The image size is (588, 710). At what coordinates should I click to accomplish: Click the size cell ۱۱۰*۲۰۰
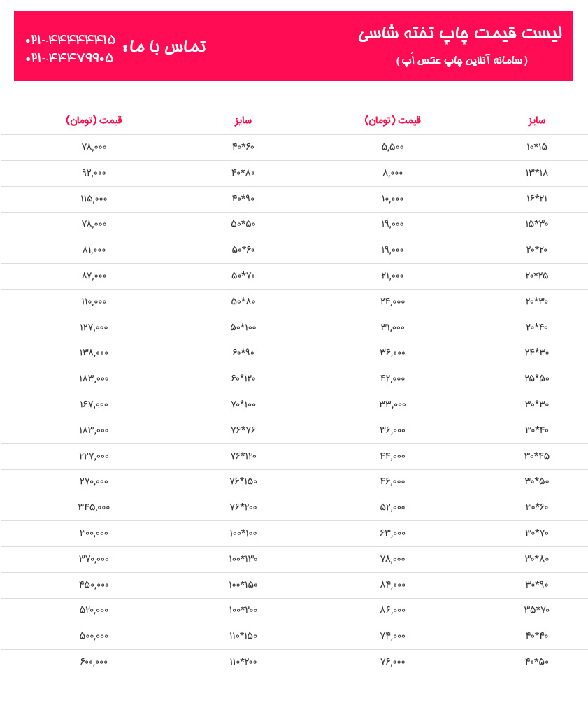[x=243, y=662]
